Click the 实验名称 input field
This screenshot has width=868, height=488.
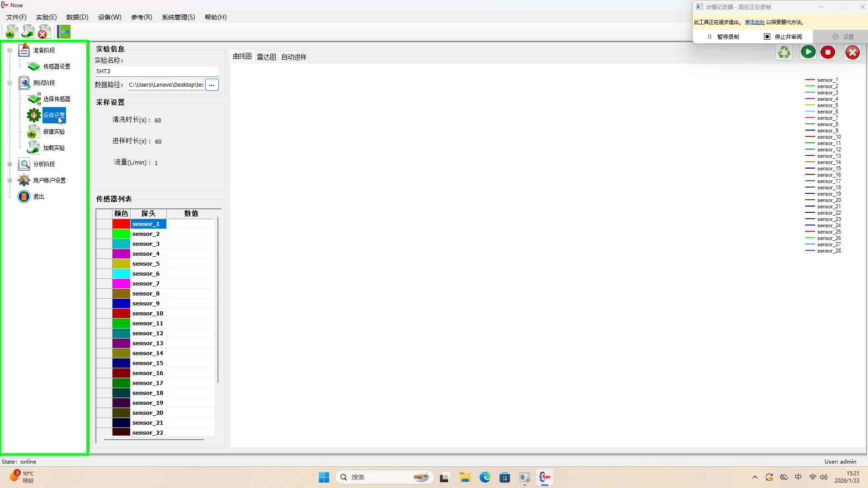(156, 71)
